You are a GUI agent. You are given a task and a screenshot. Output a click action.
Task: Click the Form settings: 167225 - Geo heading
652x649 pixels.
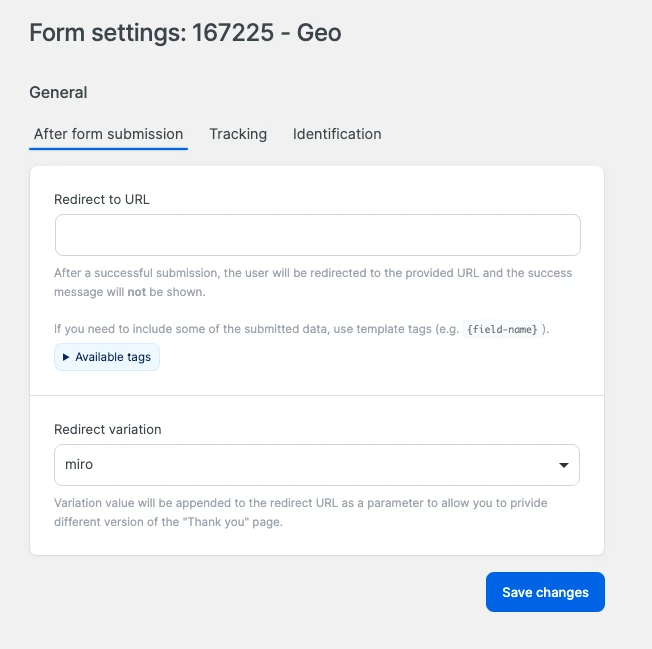[x=185, y=33]
